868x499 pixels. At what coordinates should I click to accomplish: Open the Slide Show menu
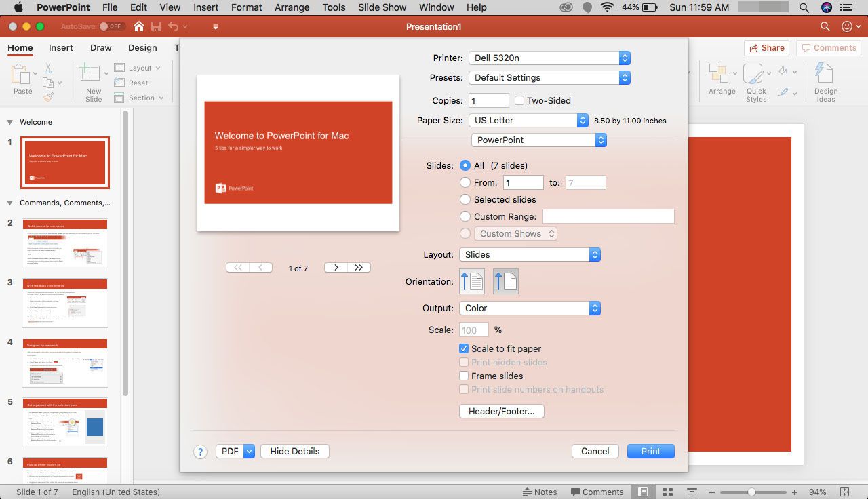coord(382,7)
